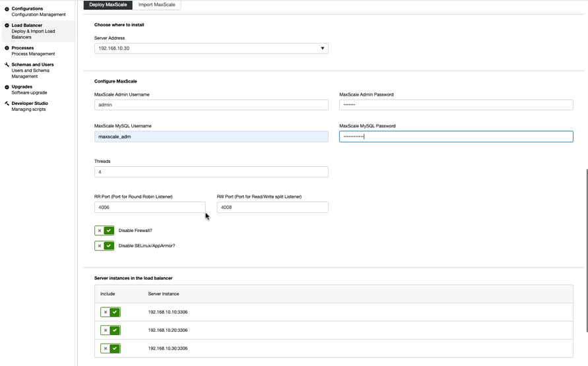
Task: Click the Choose where to install heading
Action: coord(119,25)
